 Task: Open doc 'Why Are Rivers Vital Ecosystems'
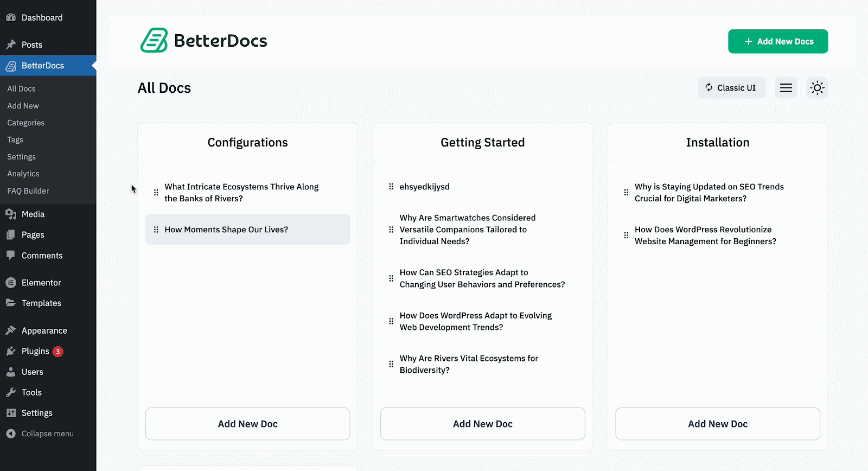(x=469, y=364)
